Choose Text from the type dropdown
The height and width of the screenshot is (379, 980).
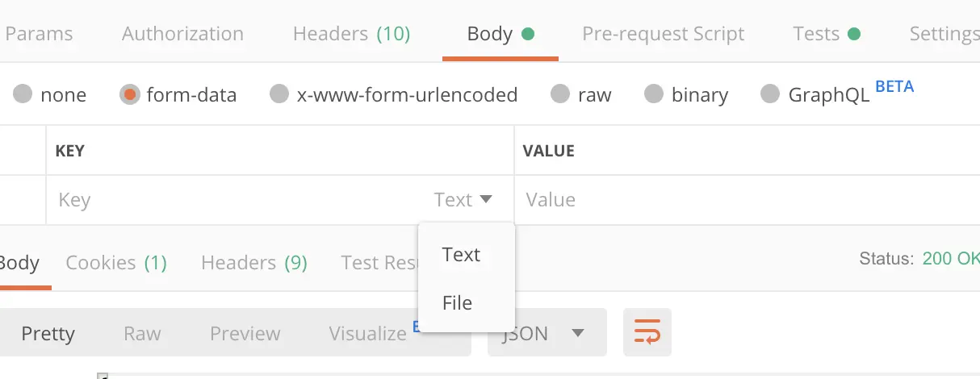click(461, 255)
